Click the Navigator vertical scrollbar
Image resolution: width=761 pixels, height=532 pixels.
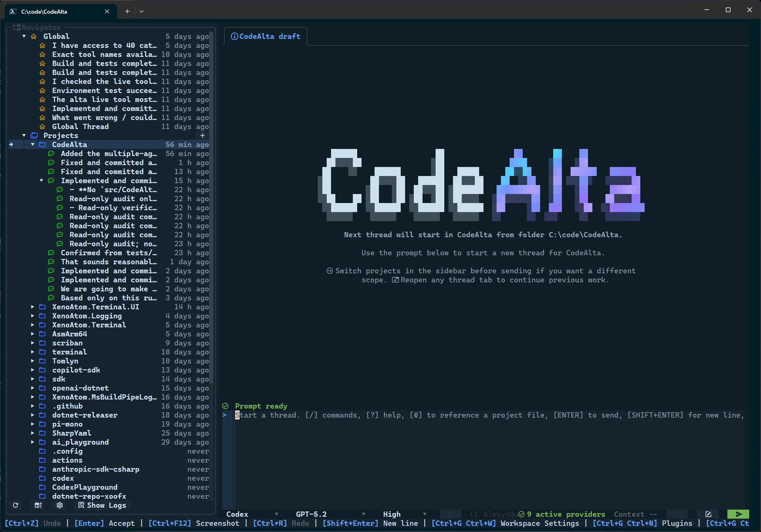(212, 208)
